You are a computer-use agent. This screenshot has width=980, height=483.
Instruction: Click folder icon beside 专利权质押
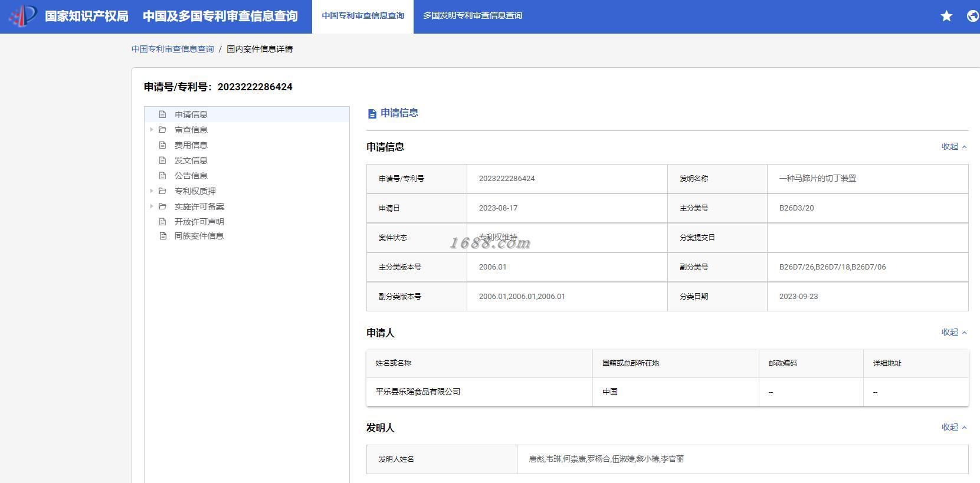point(162,191)
